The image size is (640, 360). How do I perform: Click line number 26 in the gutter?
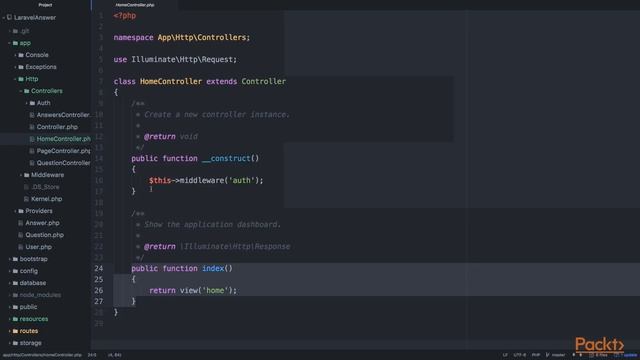click(99, 291)
